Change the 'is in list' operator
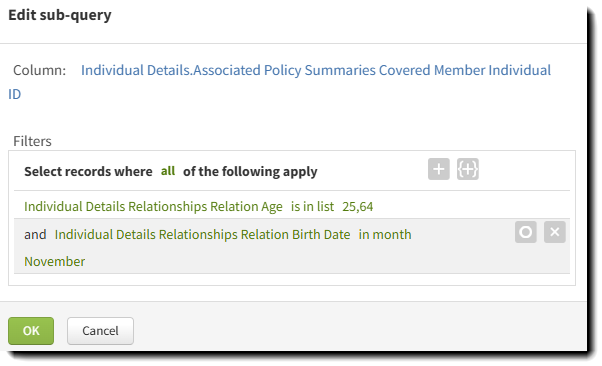The image size is (602, 366). point(312,207)
